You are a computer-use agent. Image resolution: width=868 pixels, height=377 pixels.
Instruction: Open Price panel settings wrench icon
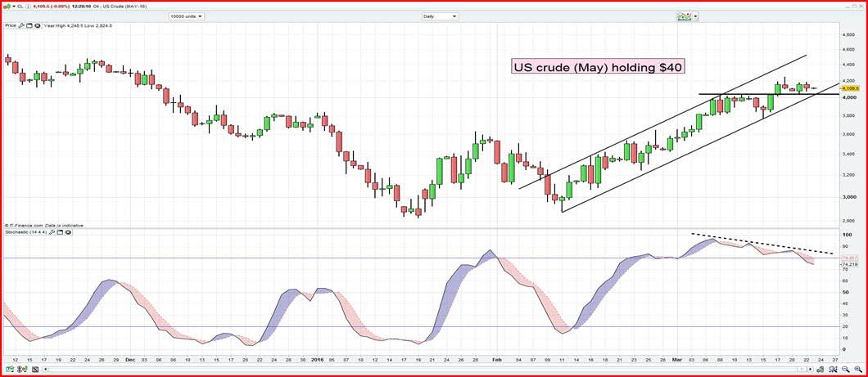click(22, 25)
